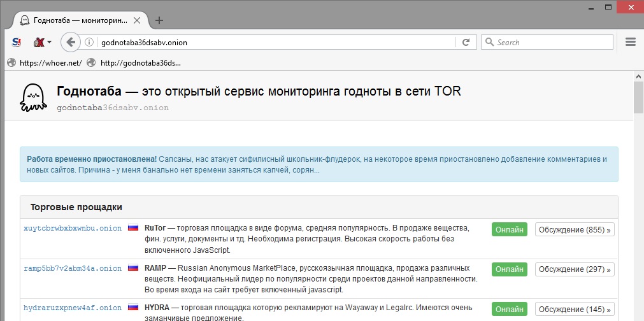Viewport: 644px width, 321px height.
Task: Click the Russian flag in HYDRA row
Action: click(133, 308)
